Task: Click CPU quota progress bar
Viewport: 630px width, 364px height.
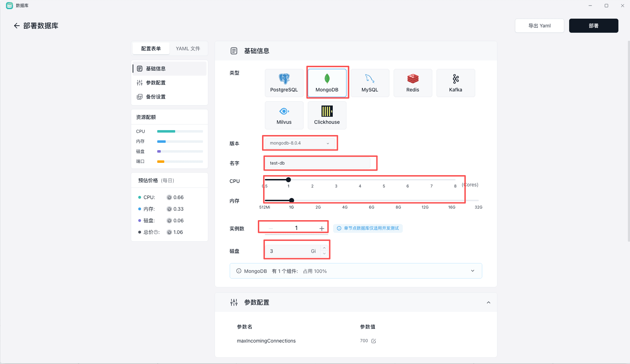Action: [x=180, y=132]
